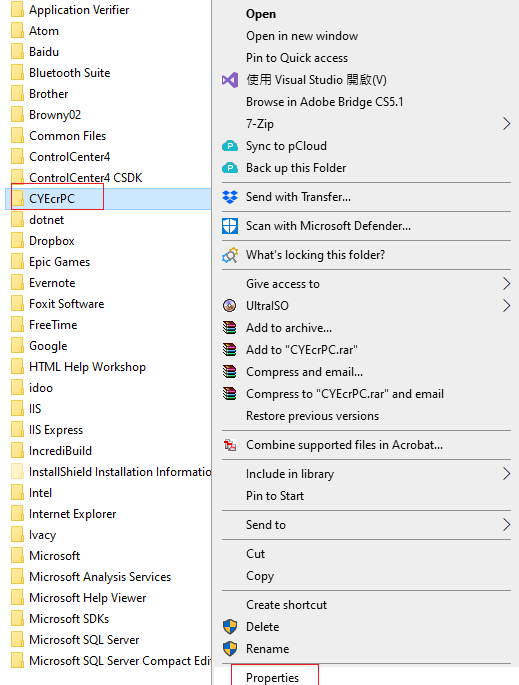This screenshot has height=685, width=519.
Task: Click the UltraISO disc icon
Action: tap(229, 306)
